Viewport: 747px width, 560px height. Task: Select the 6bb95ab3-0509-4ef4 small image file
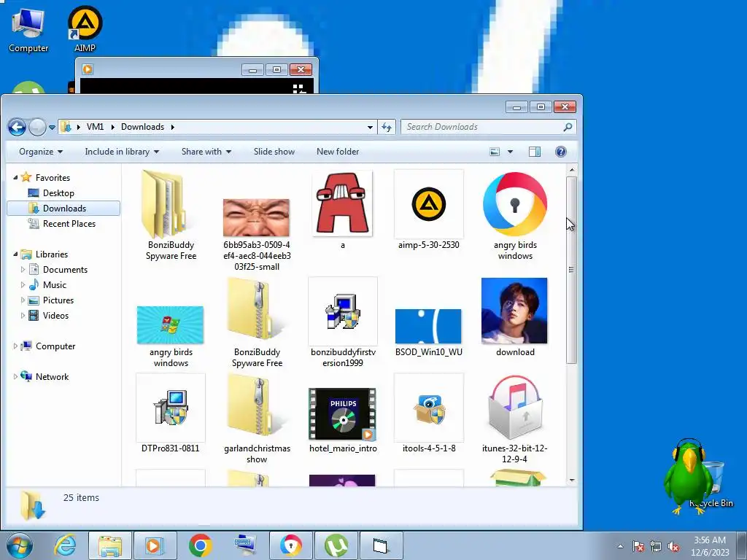pos(257,233)
